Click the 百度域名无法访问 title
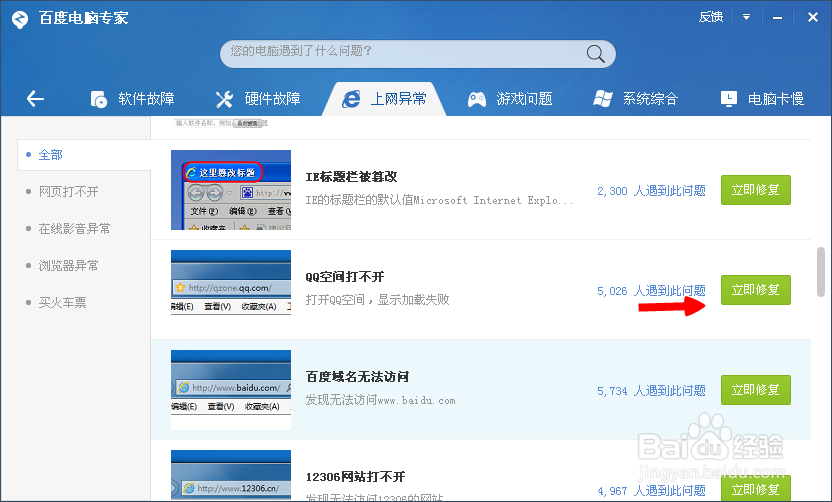 pos(357,377)
